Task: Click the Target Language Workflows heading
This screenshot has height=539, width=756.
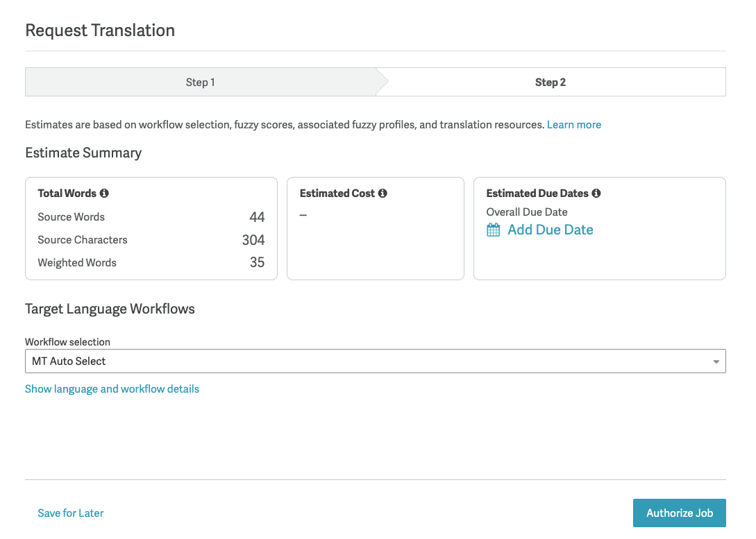Action: 110,309
